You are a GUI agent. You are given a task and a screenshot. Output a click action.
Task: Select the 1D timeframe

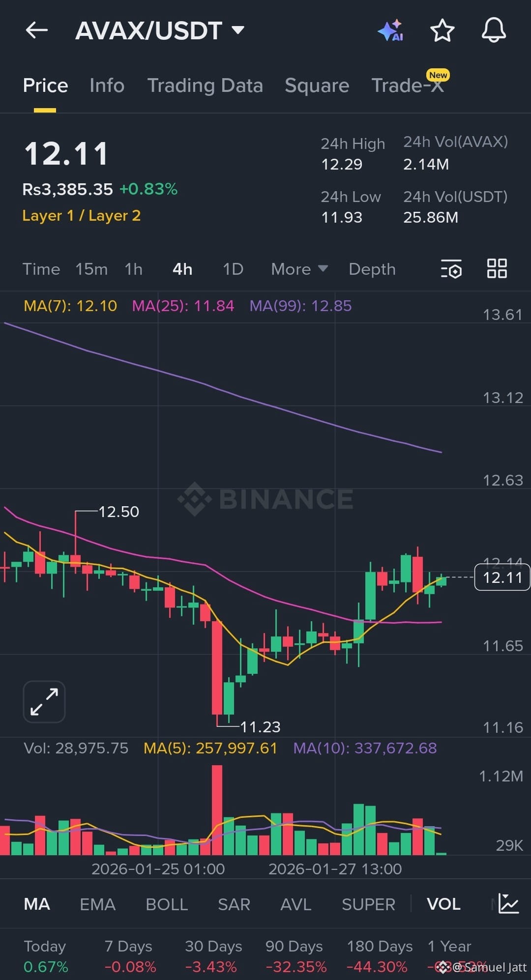pos(233,269)
